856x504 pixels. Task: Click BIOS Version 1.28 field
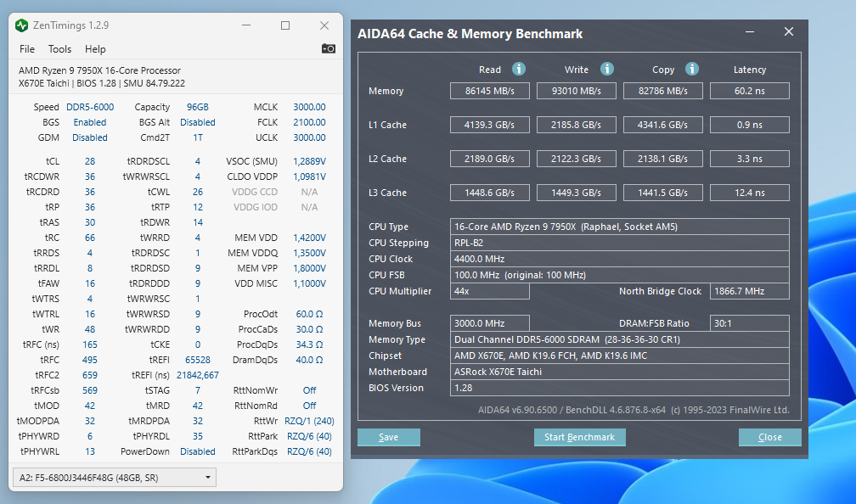[620, 388]
